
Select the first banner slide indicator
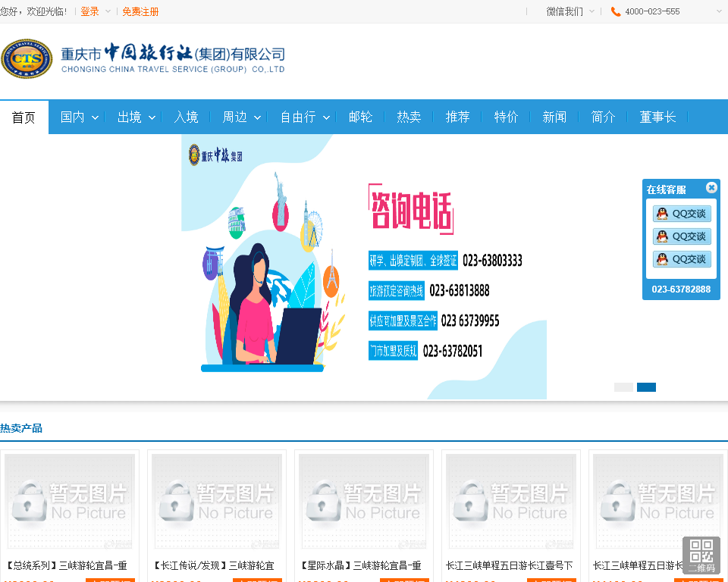(623, 387)
